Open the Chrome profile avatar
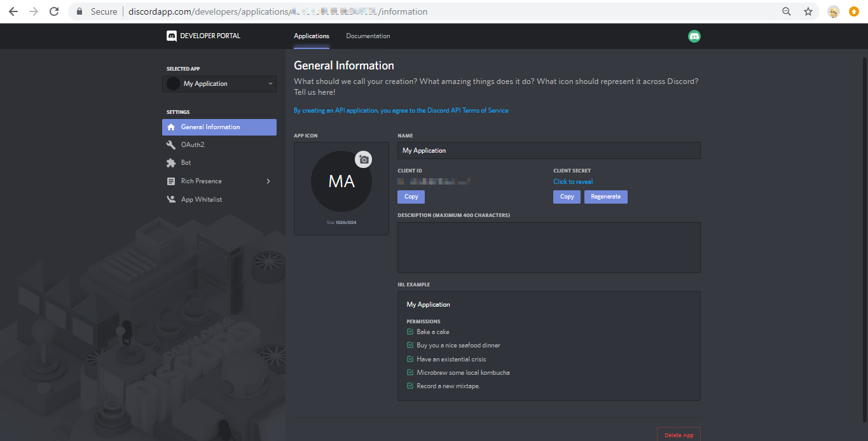Image resolution: width=868 pixels, height=441 pixels. [x=833, y=11]
